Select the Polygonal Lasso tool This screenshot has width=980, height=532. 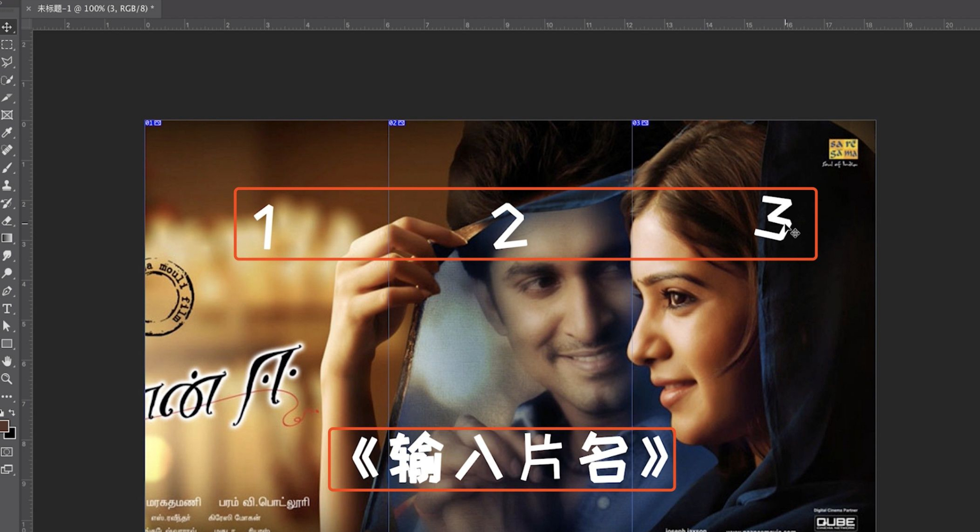click(7, 62)
